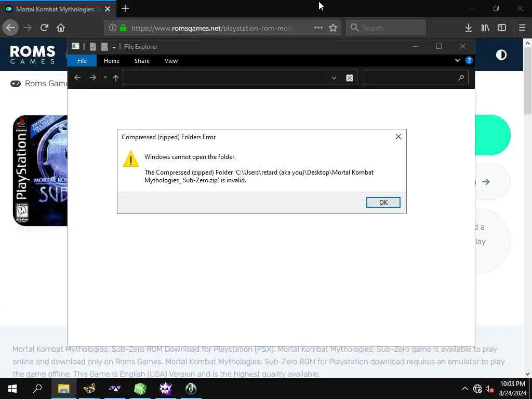Go back in File Explorer navigation
Viewport: 532px width, 399px height.
pos(77,78)
